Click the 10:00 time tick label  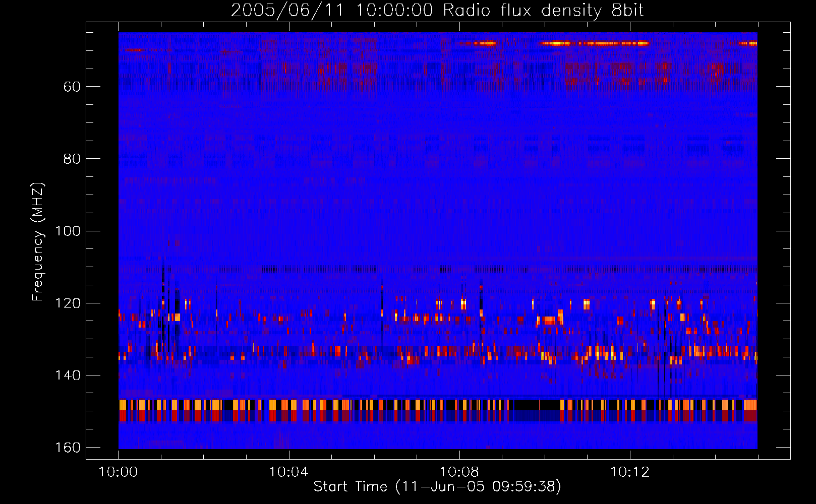[118, 472]
